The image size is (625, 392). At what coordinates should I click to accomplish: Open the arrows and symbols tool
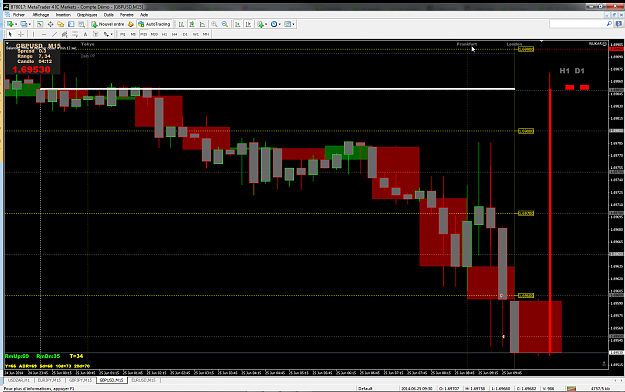(106, 34)
